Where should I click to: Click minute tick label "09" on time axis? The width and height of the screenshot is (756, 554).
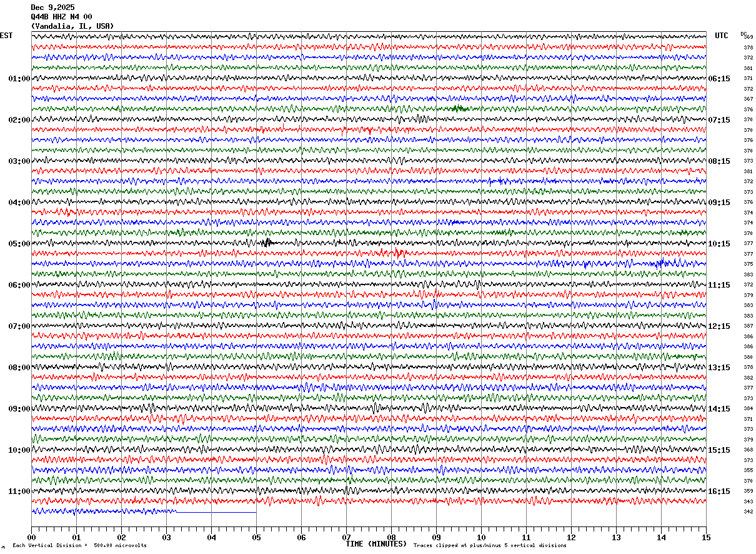click(436, 537)
